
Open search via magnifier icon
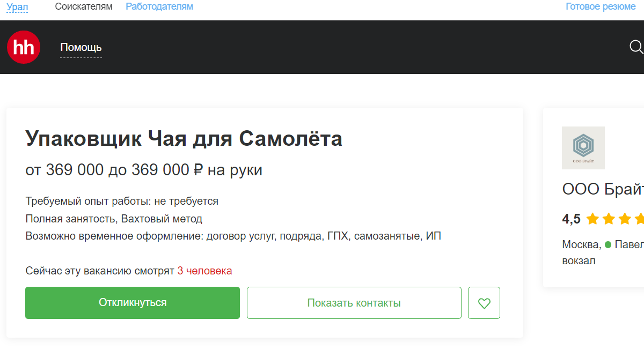636,47
